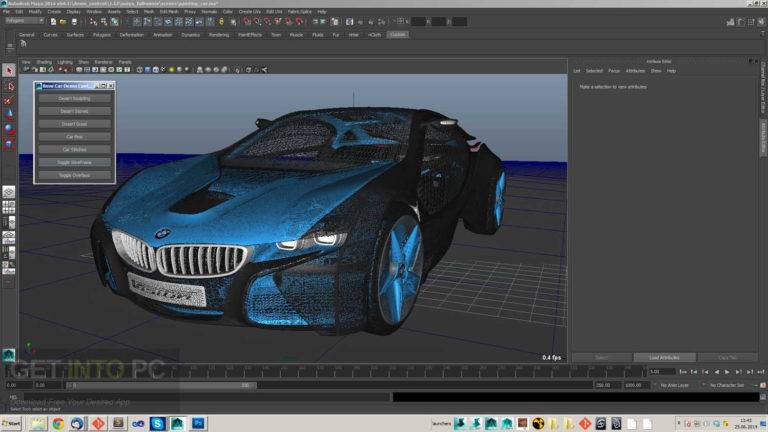
Task: Click the Load Attributes button
Action: [664, 358]
